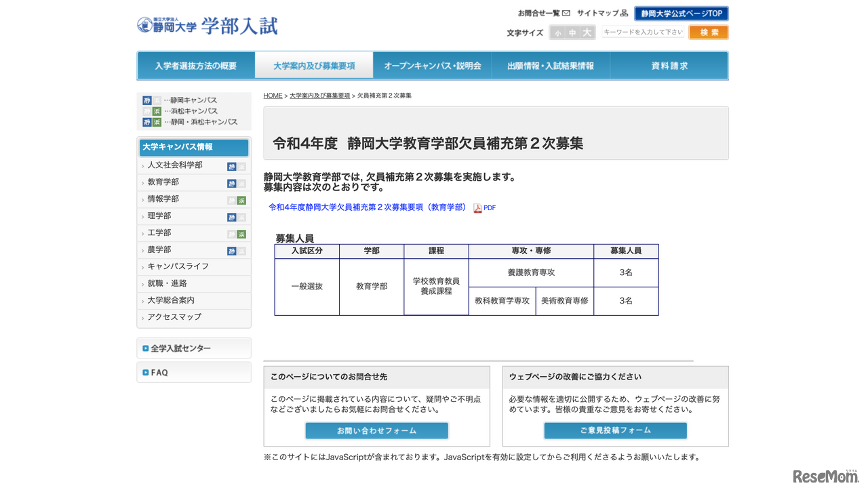Image resolution: width=868 pixels, height=492 pixels.
Task: Click the 静 Shizuoka campus icon for 教育学部
Action: (x=231, y=182)
